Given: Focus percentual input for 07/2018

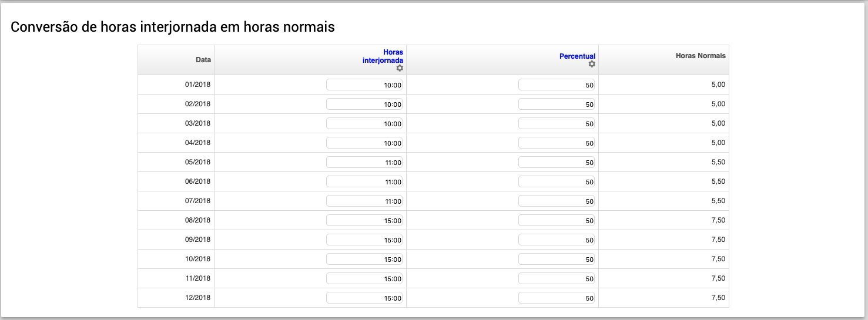Looking at the screenshot, I should point(557,201).
